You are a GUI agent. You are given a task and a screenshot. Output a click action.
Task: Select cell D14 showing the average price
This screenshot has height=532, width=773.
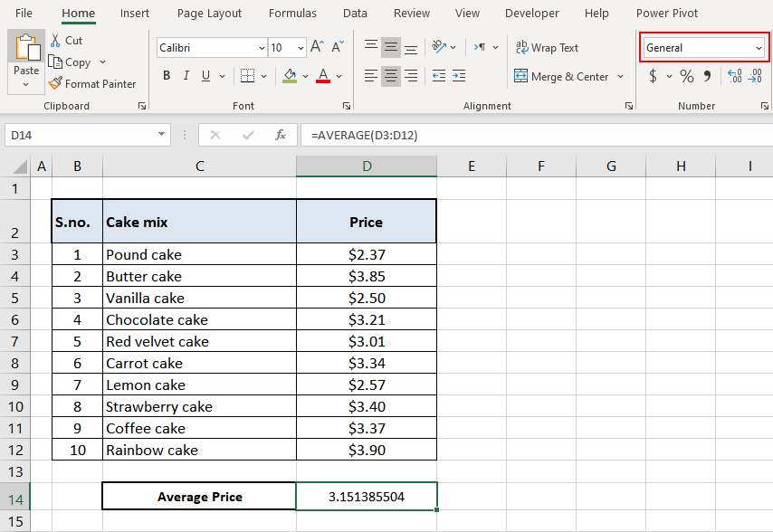(x=367, y=496)
